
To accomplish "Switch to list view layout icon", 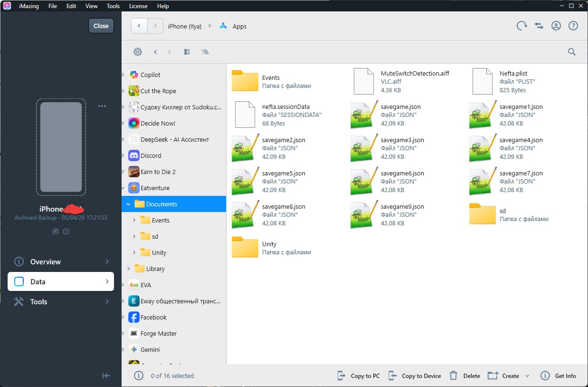I will coord(205,52).
